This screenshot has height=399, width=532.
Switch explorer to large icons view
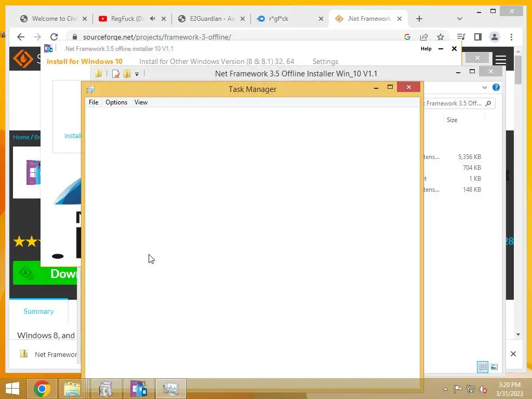[494, 367]
